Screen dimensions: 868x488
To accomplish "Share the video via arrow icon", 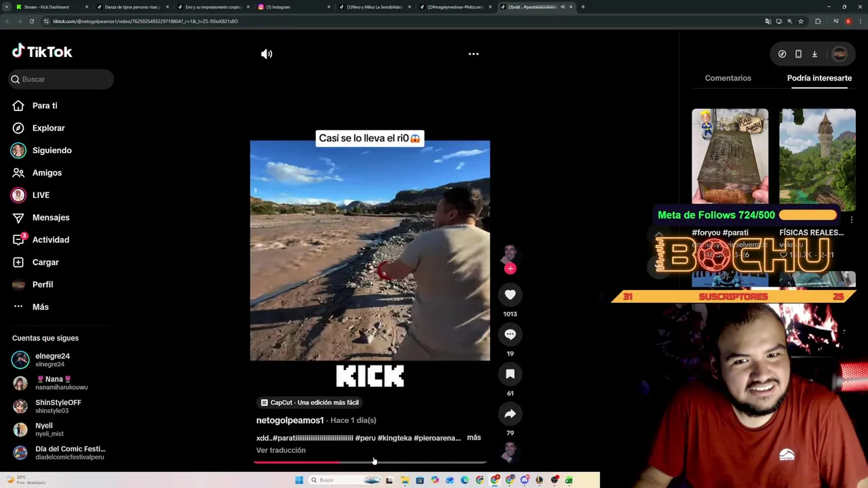I will coord(510,413).
